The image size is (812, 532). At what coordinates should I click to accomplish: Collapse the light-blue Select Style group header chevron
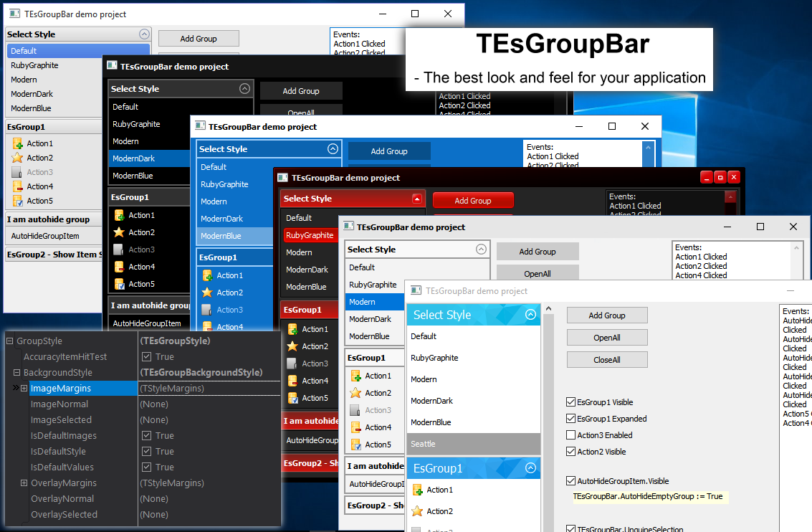click(x=530, y=315)
